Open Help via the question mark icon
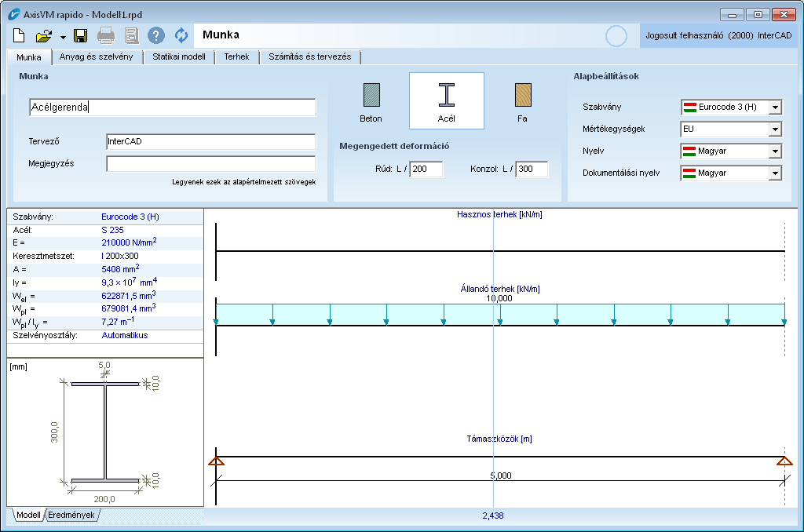Image resolution: width=804 pixels, height=532 pixels. point(156,35)
